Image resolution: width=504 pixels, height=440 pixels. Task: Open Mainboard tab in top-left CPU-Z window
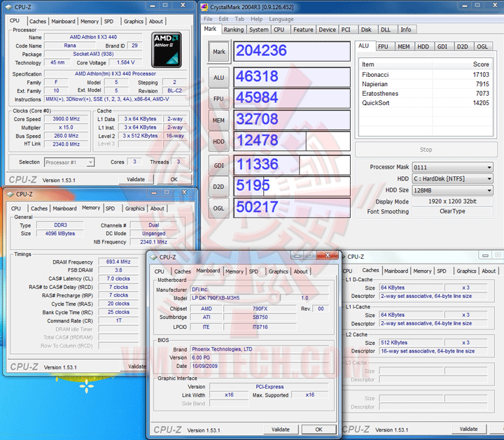(63, 21)
